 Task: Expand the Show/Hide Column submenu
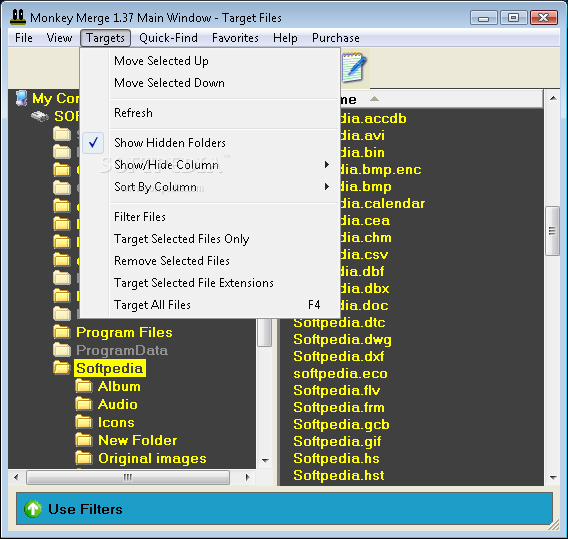327,165
